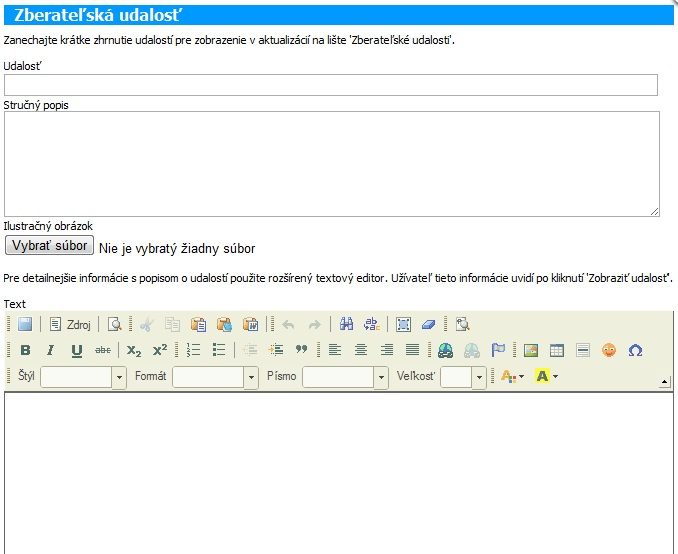Toggle Strikethrough formatting

102,350
